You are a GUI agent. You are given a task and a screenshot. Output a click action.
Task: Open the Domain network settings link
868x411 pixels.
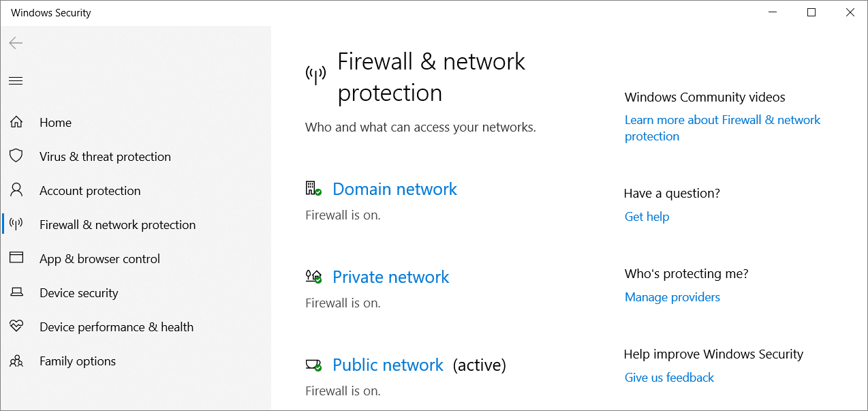click(x=394, y=189)
